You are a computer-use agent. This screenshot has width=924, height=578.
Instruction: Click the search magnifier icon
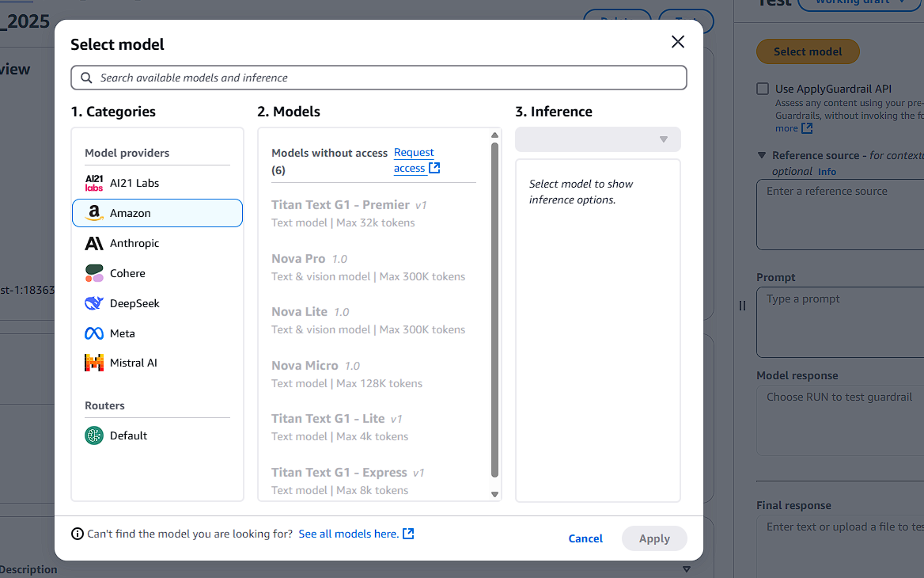pyautogui.click(x=86, y=78)
